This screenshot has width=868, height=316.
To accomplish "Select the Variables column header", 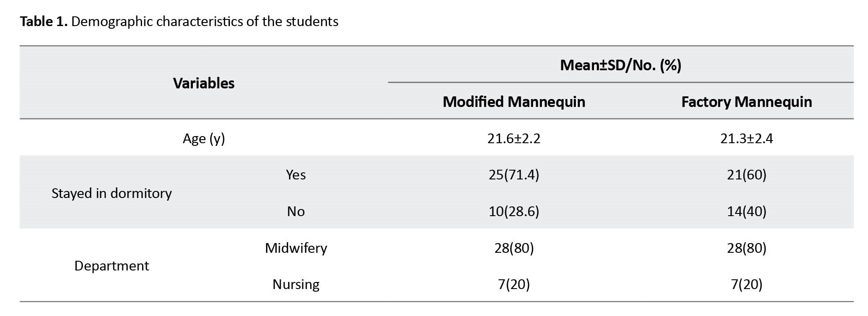I will point(203,83).
